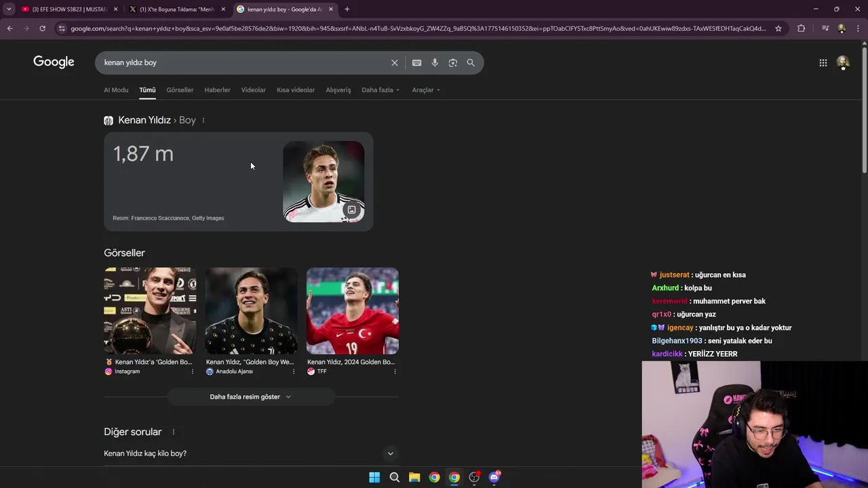Open Windows taskbar search
The height and width of the screenshot is (488, 868).
click(x=394, y=477)
